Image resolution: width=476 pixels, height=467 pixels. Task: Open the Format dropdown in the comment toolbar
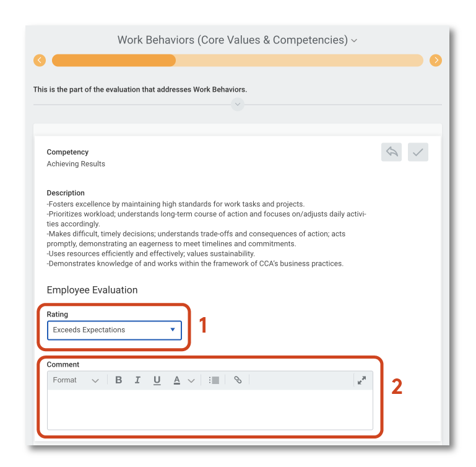coord(76,380)
